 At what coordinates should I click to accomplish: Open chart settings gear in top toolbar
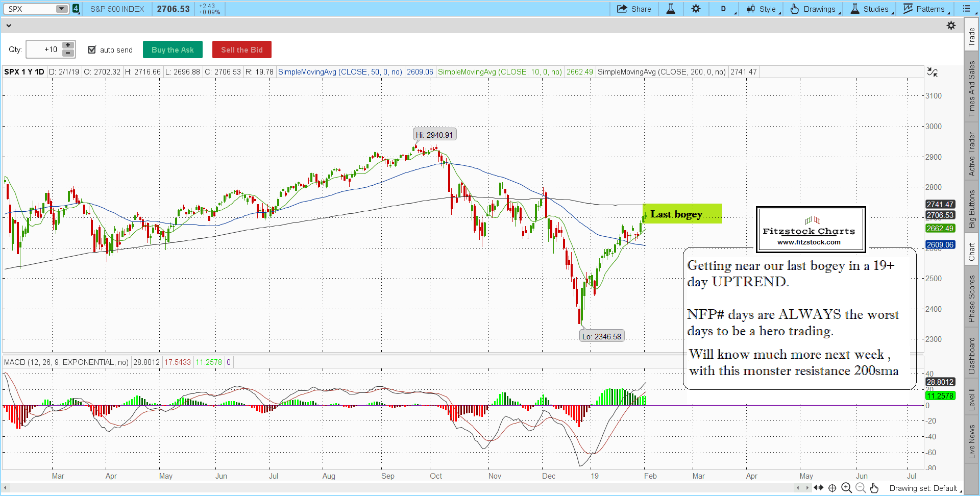[x=696, y=9]
